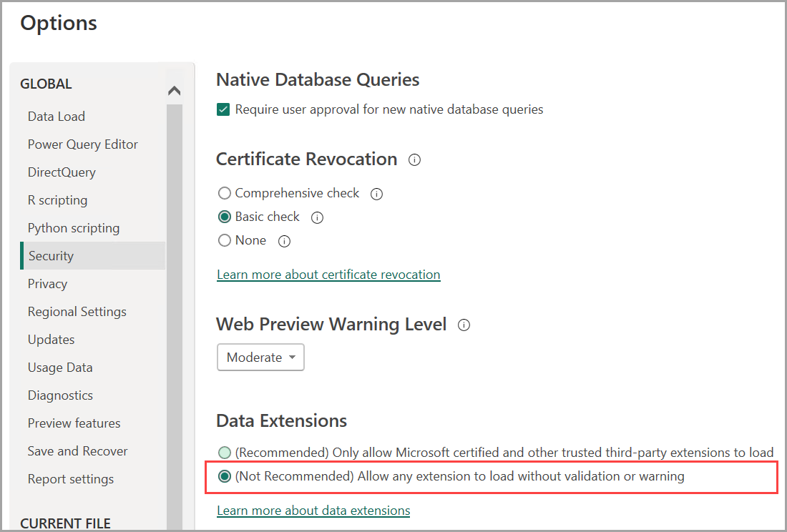
Task: Click info icon beside Comprehensive check
Action: click(x=377, y=194)
